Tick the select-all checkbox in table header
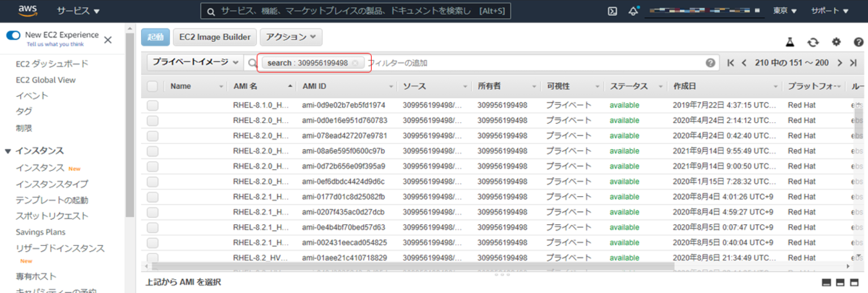Image resolution: width=868 pixels, height=293 pixels. coord(152,86)
